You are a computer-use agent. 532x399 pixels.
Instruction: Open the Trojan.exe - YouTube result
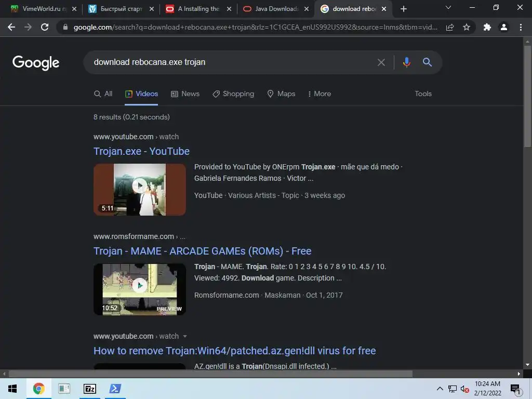(x=141, y=151)
